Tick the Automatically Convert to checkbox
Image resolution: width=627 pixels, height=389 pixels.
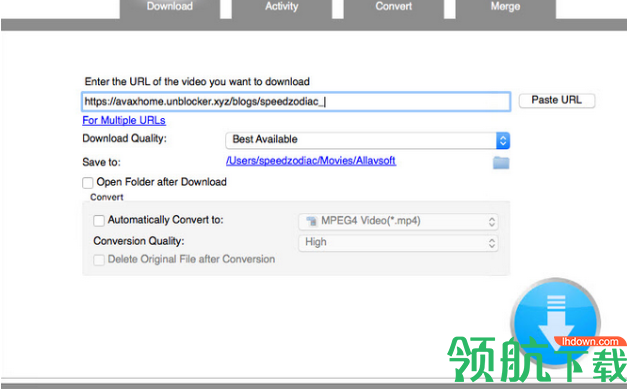[x=99, y=220]
